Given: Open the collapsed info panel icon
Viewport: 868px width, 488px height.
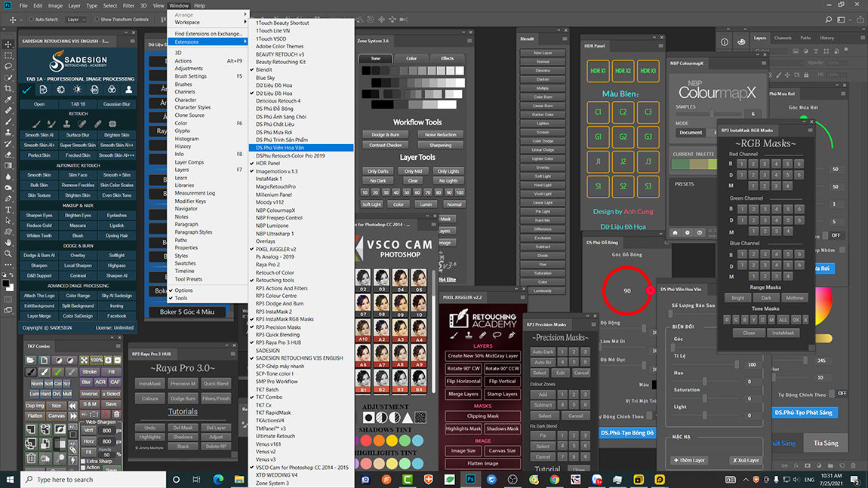Looking at the screenshot, I should tap(725, 42).
